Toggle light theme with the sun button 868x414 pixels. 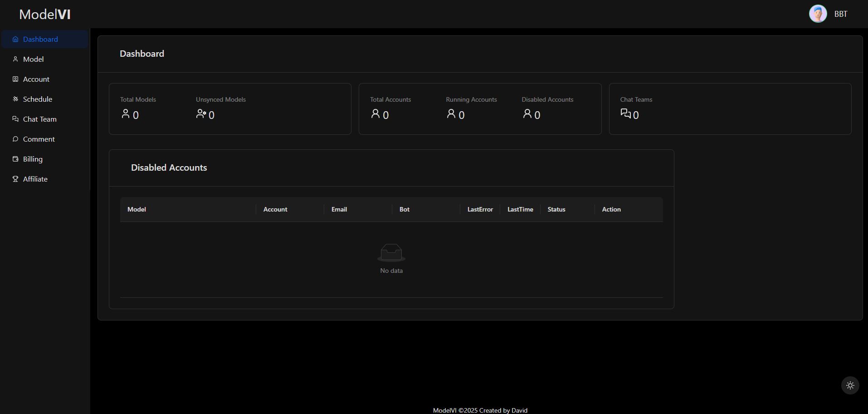pyautogui.click(x=850, y=385)
